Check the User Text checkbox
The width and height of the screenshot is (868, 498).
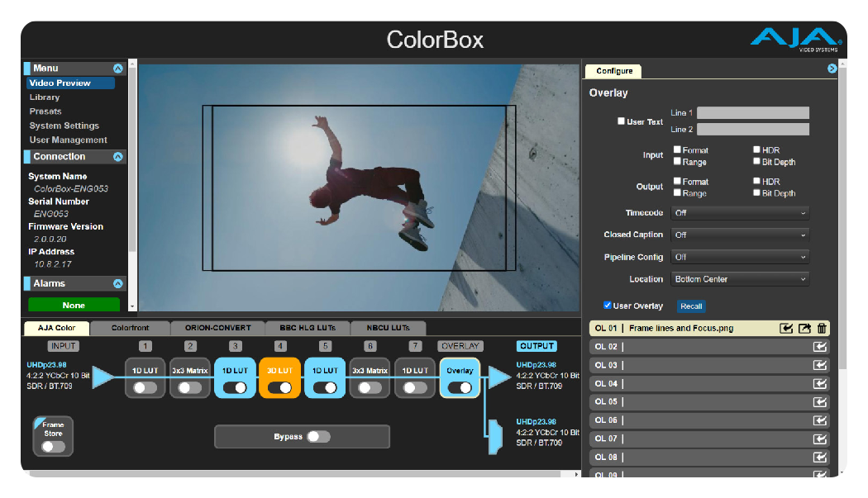[x=621, y=121]
